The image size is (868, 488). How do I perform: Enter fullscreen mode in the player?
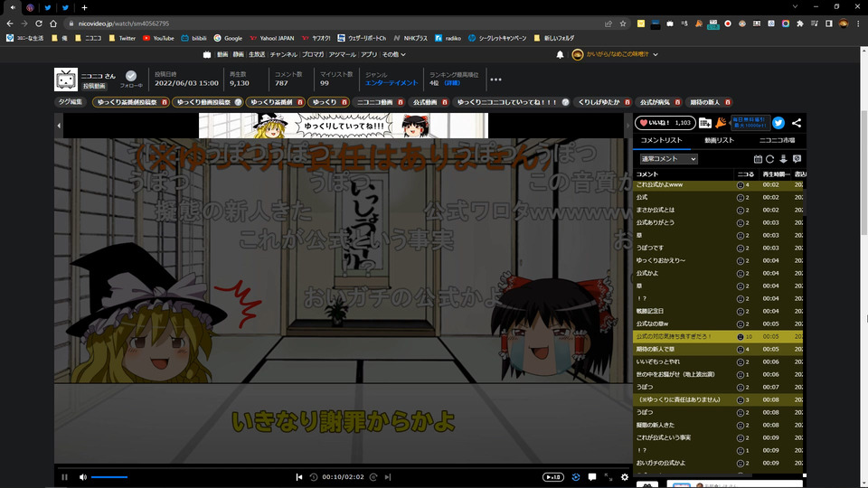tap(609, 477)
